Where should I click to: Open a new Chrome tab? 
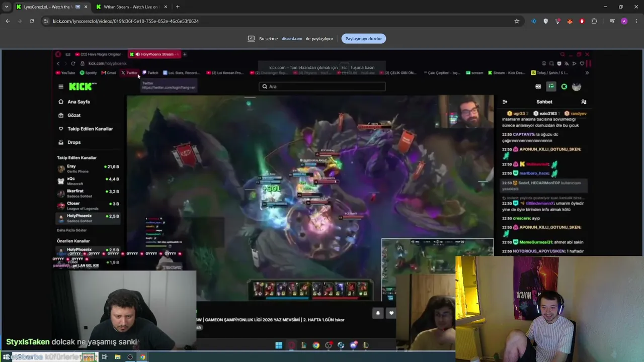tap(178, 7)
